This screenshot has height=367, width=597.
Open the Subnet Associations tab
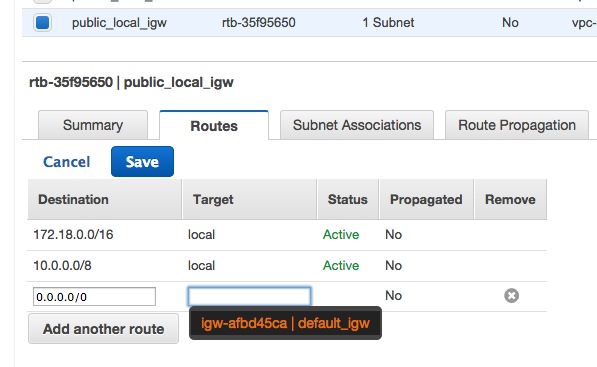pyautogui.click(x=357, y=125)
